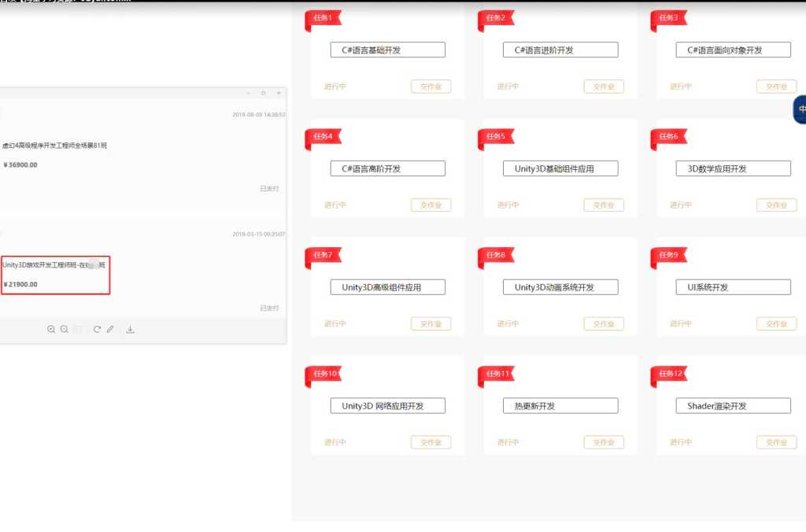Click 交作业 on the 热更新开发 card

pos(604,442)
